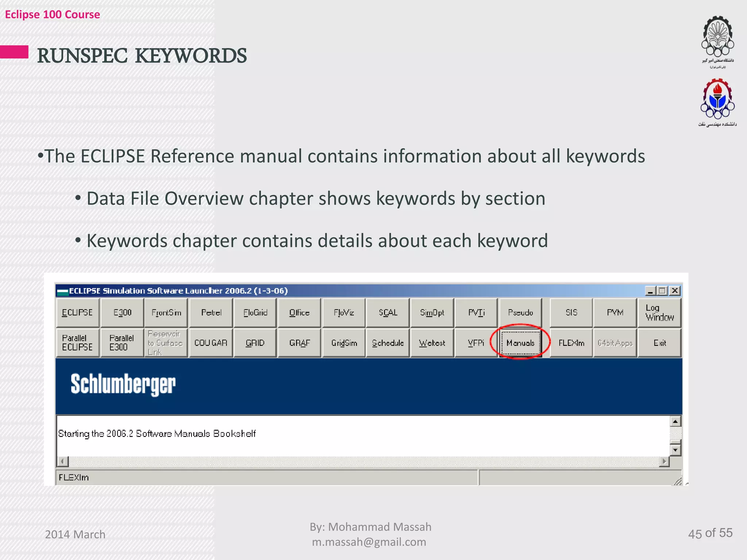This screenshot has height=560, width=747.
Task: Open FloViz visualization tool
Action: pos(344,313)
